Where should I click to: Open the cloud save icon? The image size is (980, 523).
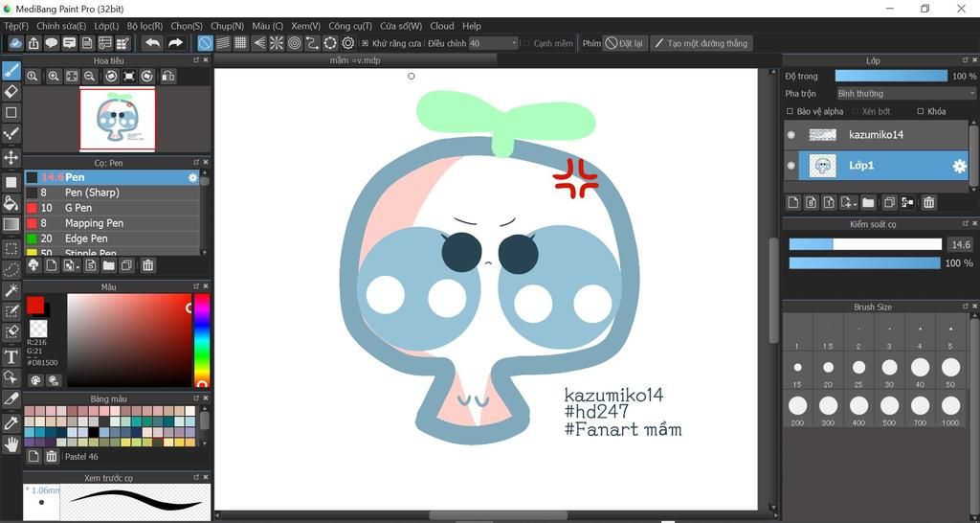tap(15, 43)
